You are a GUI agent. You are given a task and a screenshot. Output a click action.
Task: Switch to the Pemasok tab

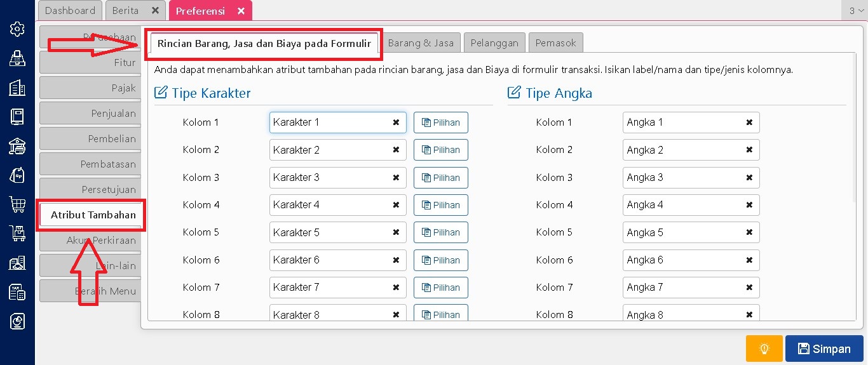point(555,43)
